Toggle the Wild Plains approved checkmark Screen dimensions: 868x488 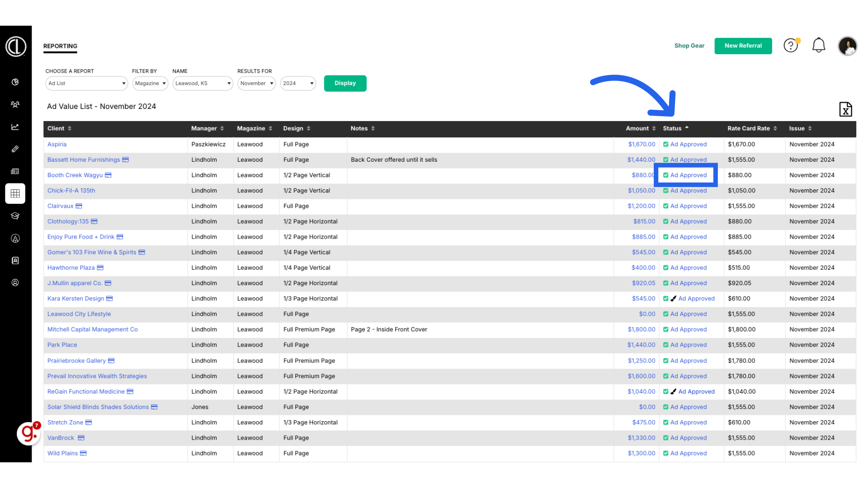666,454
